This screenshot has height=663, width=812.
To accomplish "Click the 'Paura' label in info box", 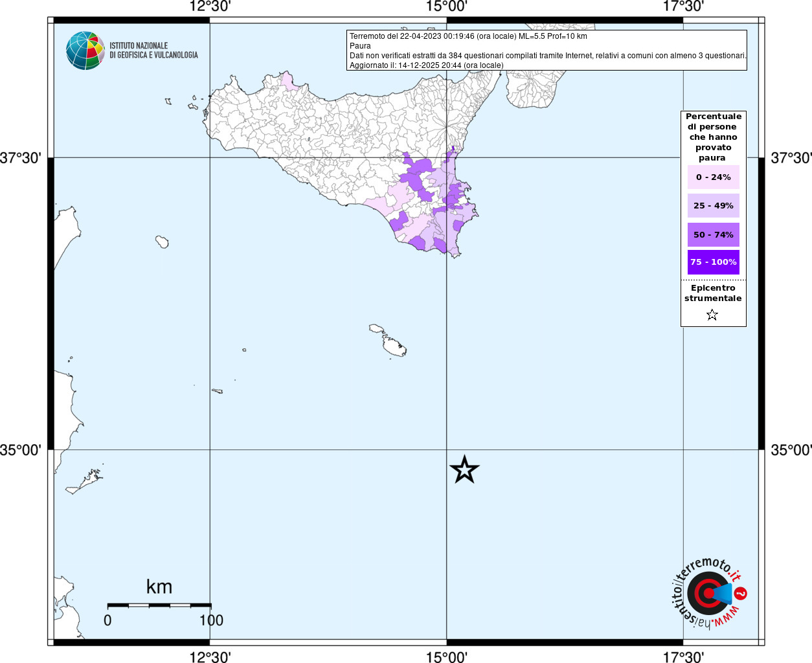I will [360, 46].
